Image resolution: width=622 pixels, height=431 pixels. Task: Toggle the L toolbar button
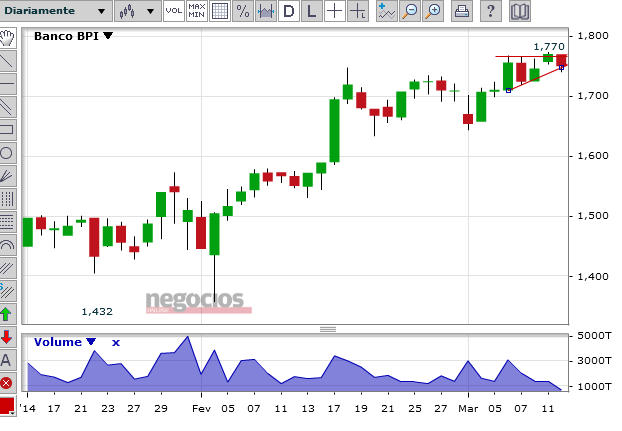[312, 11]
